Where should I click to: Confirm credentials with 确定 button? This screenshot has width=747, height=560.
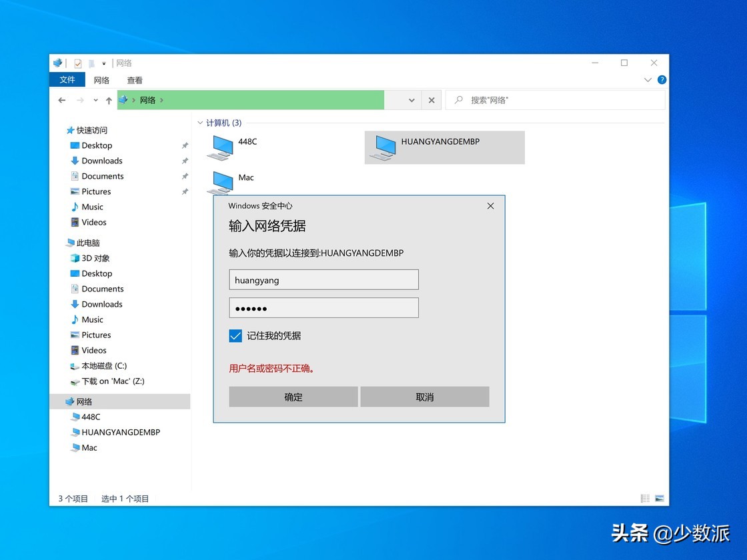[x=293, y=397]
